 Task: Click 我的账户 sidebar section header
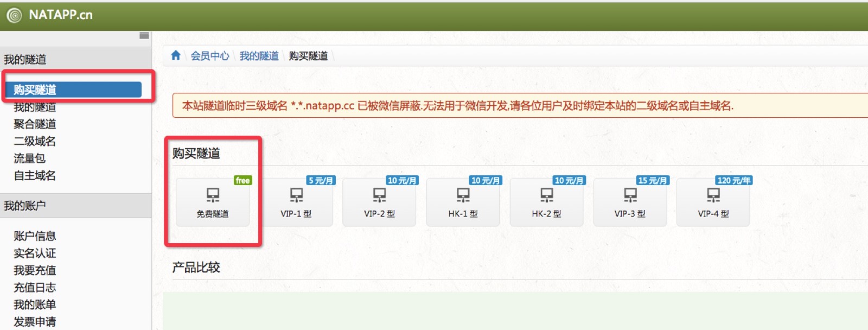[75, 206]
